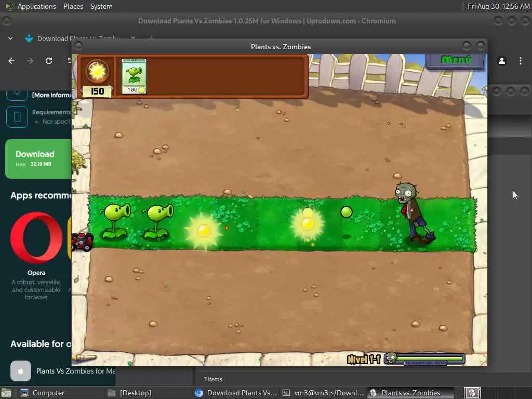Switch to the vm3 terminal taskbar entry
The image size is (532, 399).
(324, 393)
